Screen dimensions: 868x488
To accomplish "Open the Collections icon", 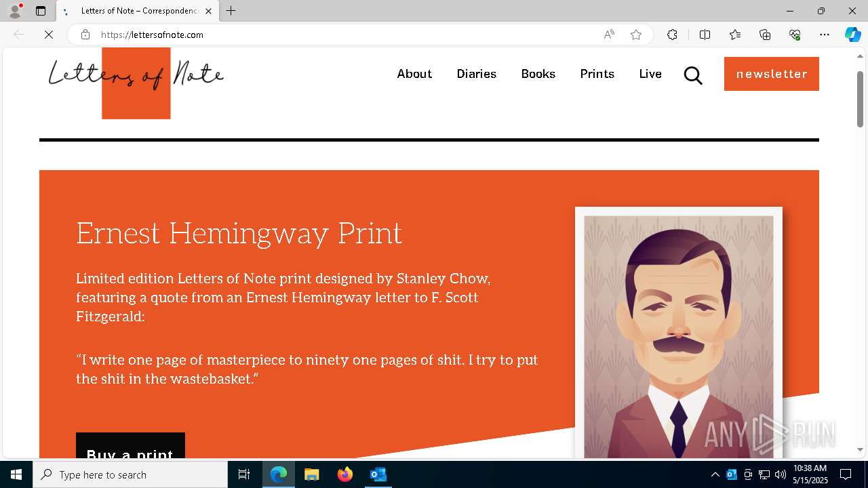I will pos(765,35).
